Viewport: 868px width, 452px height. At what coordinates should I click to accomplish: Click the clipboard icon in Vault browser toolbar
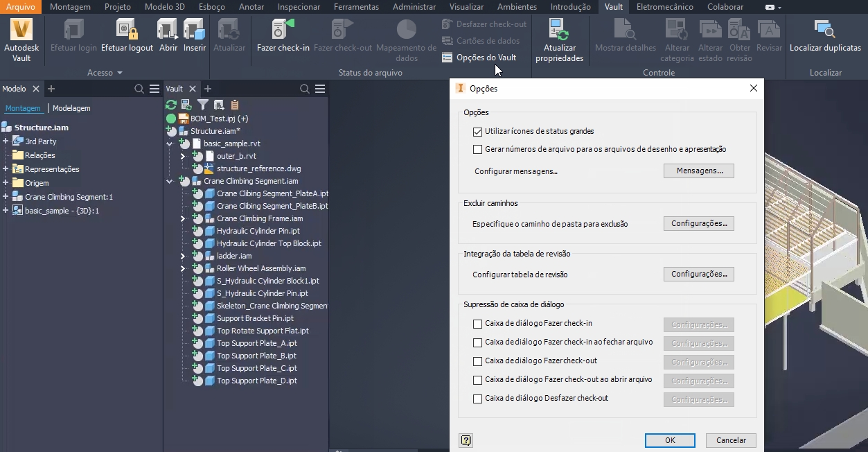[235, 105]
